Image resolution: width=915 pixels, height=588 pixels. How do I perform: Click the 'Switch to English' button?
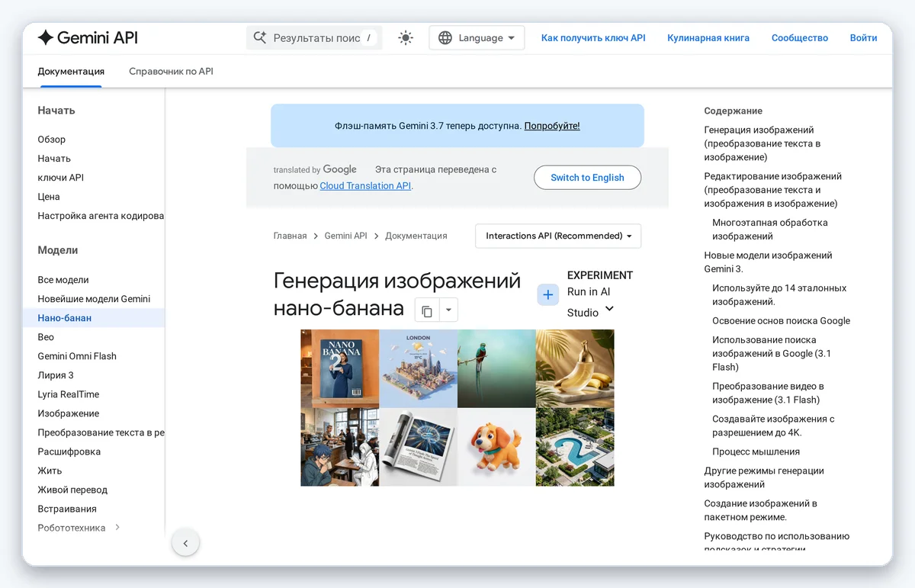[587, 177]
